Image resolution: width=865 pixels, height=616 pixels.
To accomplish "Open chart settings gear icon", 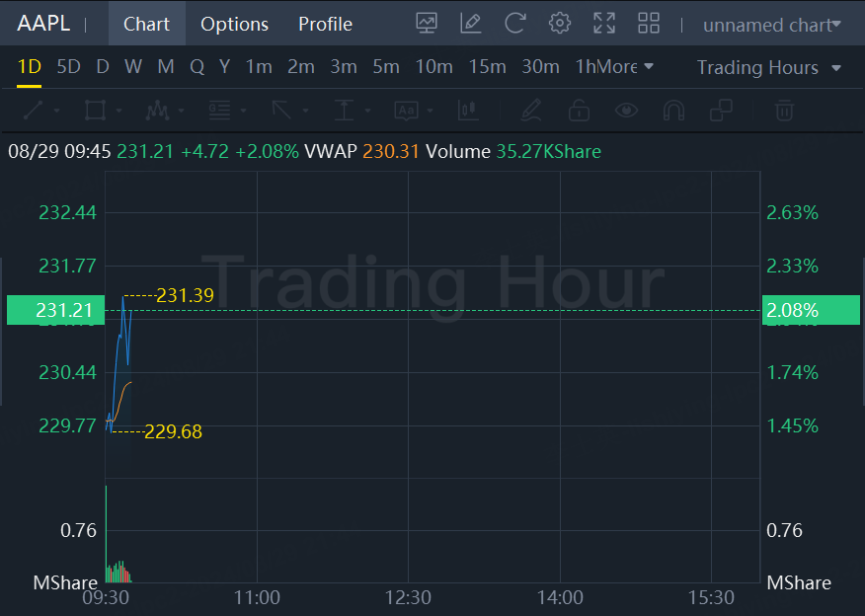I will click(560, 24).
